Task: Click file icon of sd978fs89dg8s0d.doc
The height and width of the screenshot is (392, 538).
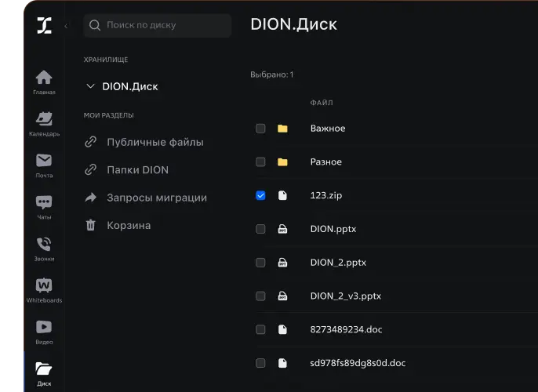Action: [282, 363]
